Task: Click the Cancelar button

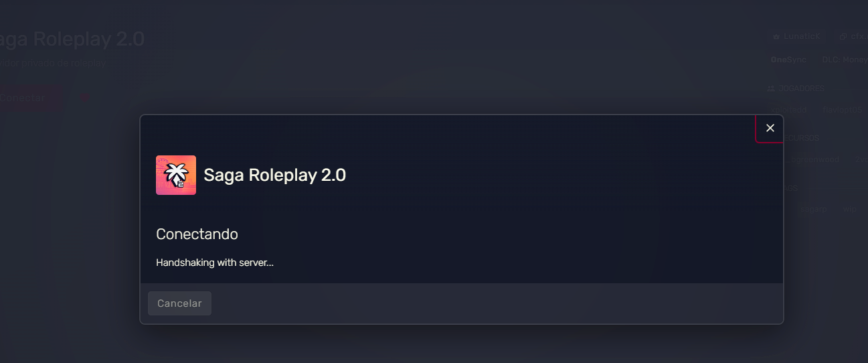Action: [179, 303]
